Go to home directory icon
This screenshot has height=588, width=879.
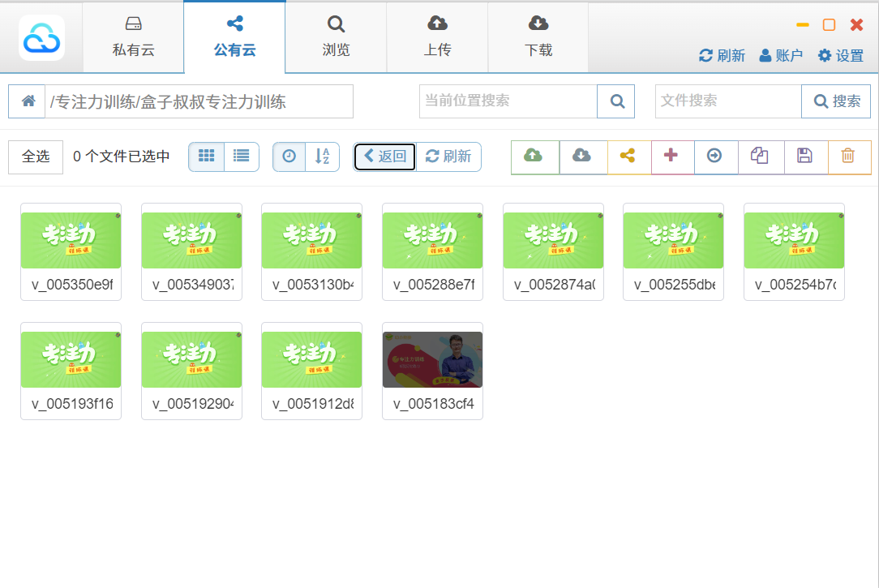tap(27, 101)
